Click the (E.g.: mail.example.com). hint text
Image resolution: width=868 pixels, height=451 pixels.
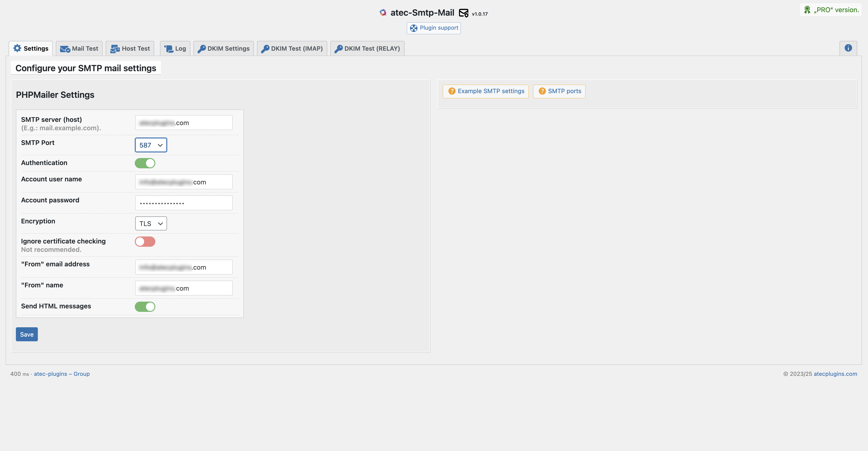pos(61,128)
